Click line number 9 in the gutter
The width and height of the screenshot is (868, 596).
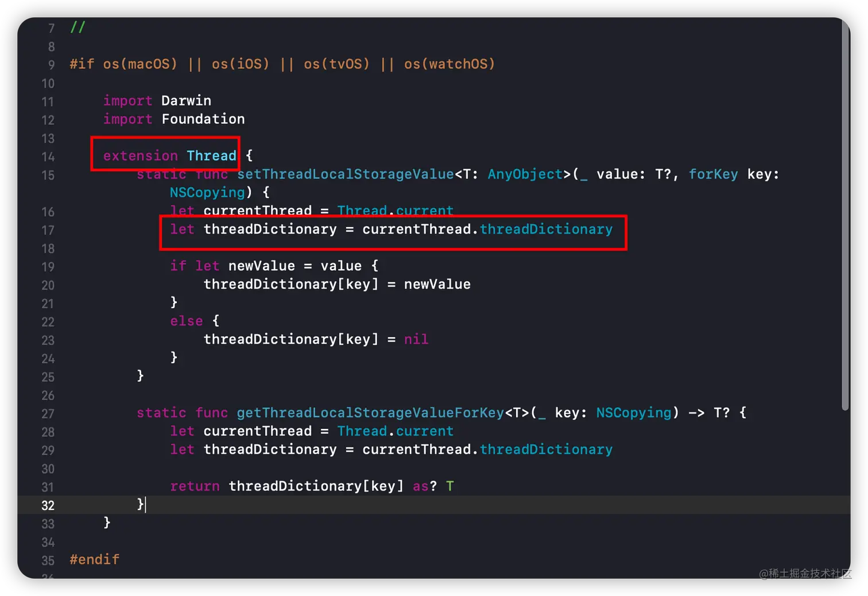pos(51,65)
